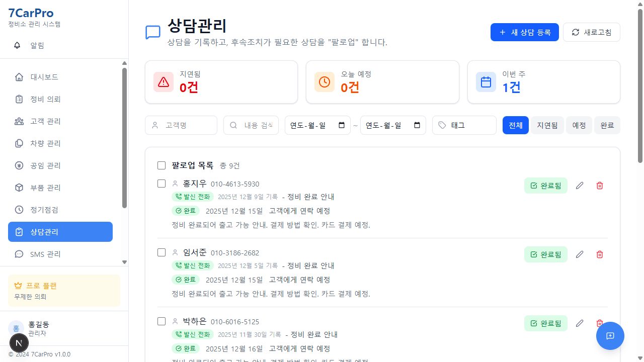This screenshot has width=644, height=362.
Task: Open the 차량 관리 vehicle section
Action: click(x=46, y=143)
